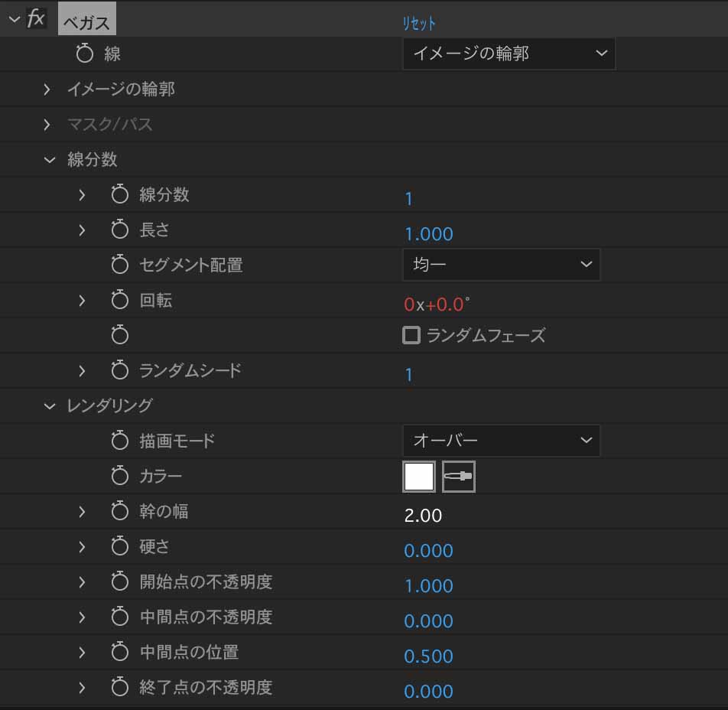This screenshot has height=710, width=728.
Task: Open the 描画モード dropdown set to オーバー
Action: tap(502, 440)
